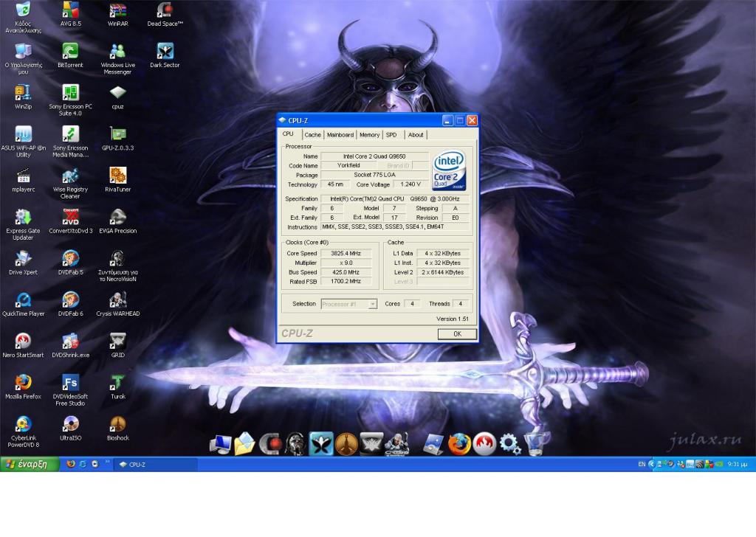Click the Level 2 cache value '2 x 6144 KBytes'

[443, 272]
